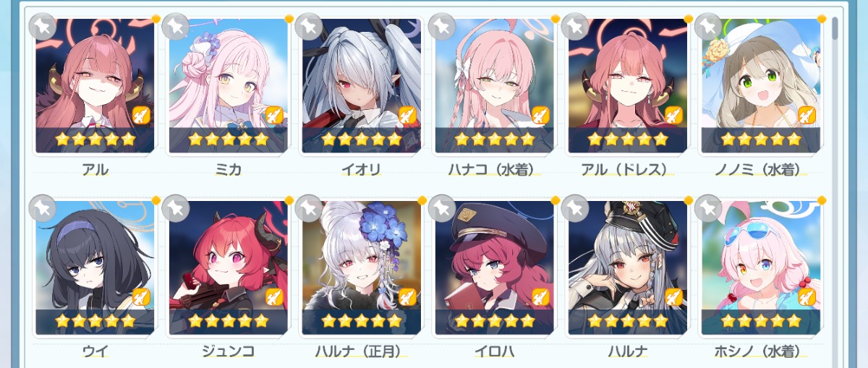Toggle the pin icon on ホシノ(水着)'s card
This screenshot has width=868, height=368.
[708, 209]
